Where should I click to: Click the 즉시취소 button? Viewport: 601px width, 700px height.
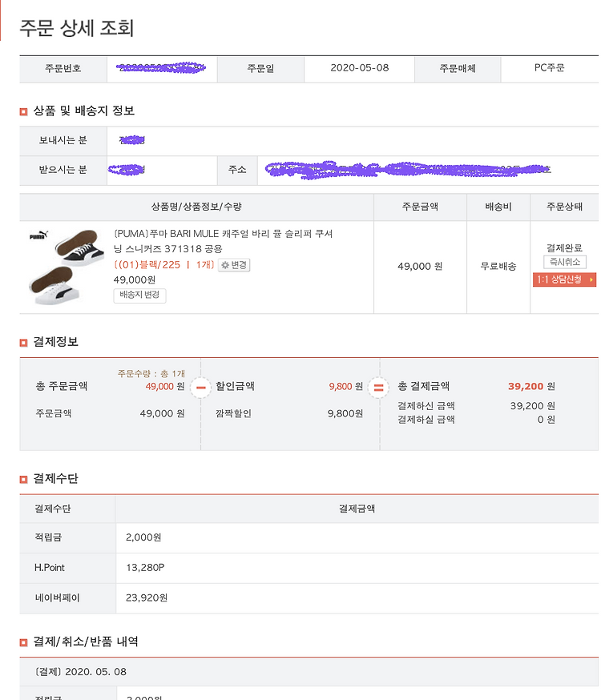click(565, 262)
